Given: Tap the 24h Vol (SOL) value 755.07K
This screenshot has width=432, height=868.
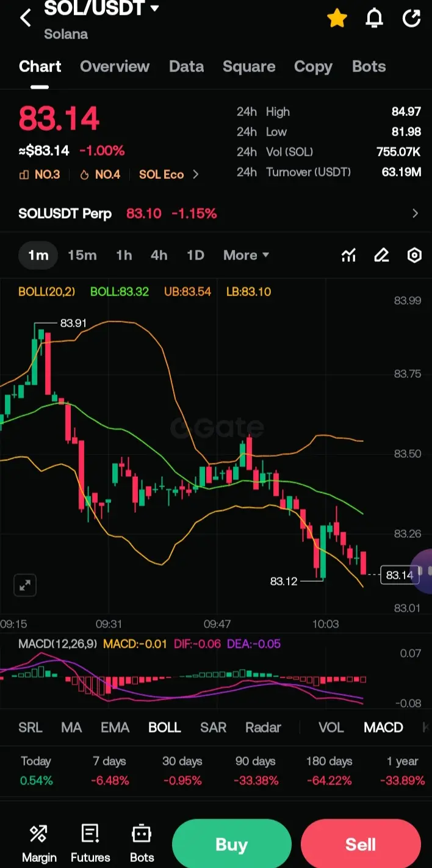Looking at the screenshot, I should coord(399,152).
